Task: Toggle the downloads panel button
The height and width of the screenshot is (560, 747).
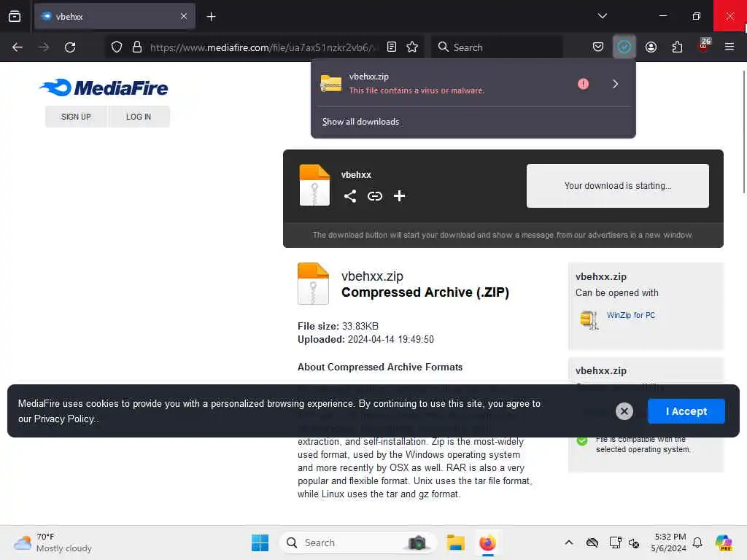Action: (624, 47)
